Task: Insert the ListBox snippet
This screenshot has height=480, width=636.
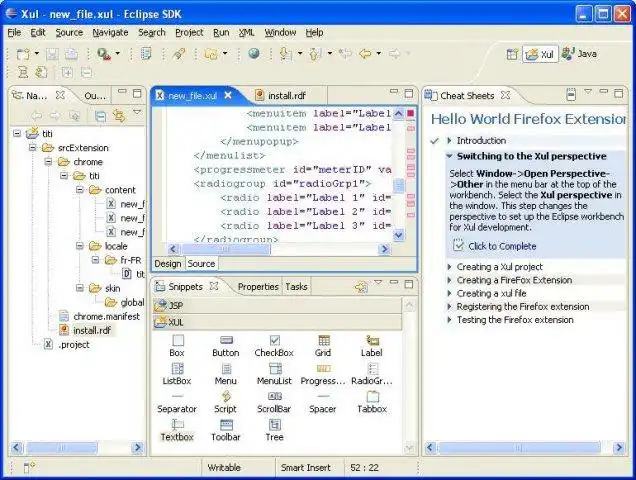Action: (177, 374)
